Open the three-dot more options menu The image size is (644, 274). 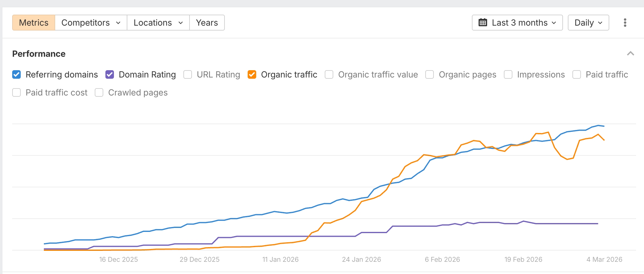click(x=625, y=23)
